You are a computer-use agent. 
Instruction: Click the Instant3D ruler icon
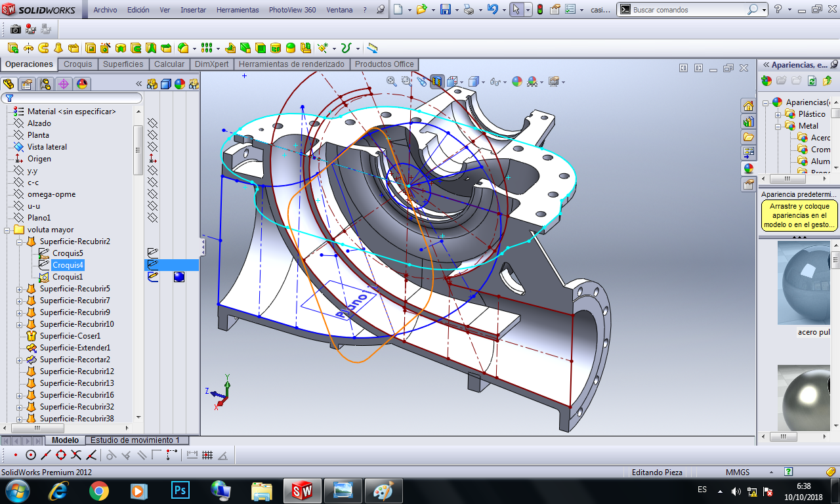372,48
